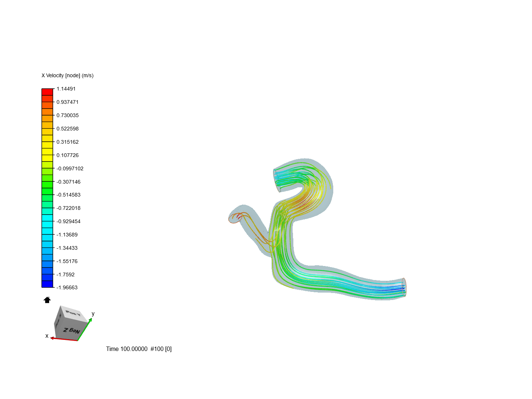Screen dimensions: 532x399
Task: Click the top red band of the legend
Action: coord(47,92)
